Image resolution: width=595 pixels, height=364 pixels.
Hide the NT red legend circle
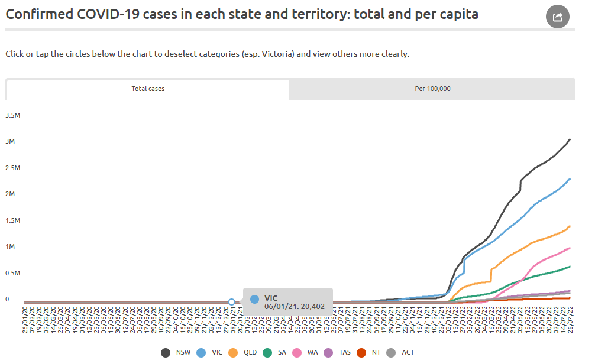click(x=361, y=353)
